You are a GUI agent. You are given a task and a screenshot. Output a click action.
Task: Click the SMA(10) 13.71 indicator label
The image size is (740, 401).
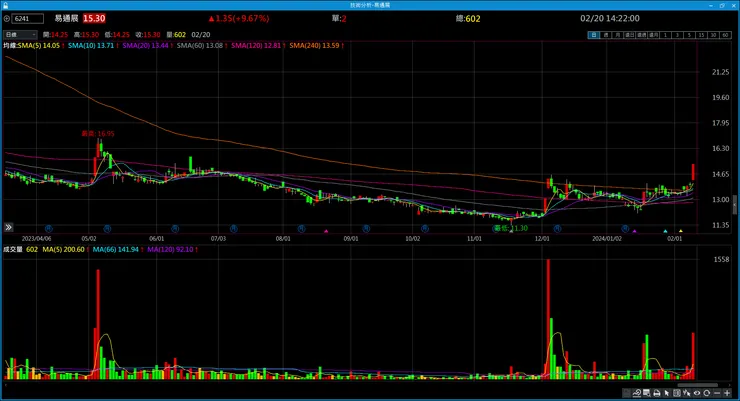pyautogui.click(x=91, y=45)
